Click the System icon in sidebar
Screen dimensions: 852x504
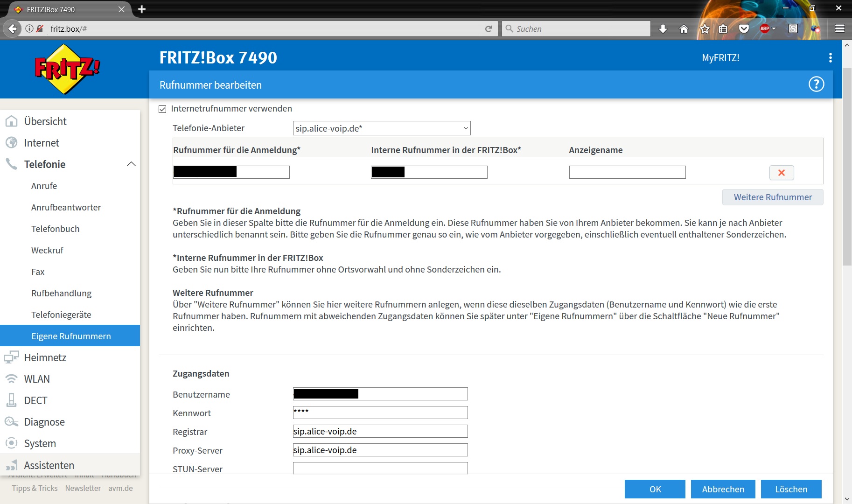point(12,443)
